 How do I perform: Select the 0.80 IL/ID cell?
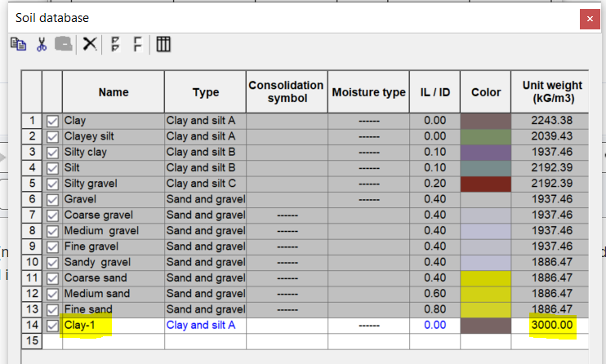coord(434,309)
